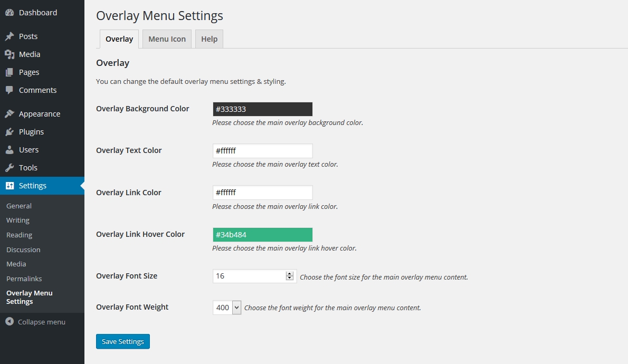Viewport: 628px width, 364px height.
Task: Click the Appearance paintbrush icon
Action: pos(9,114)
